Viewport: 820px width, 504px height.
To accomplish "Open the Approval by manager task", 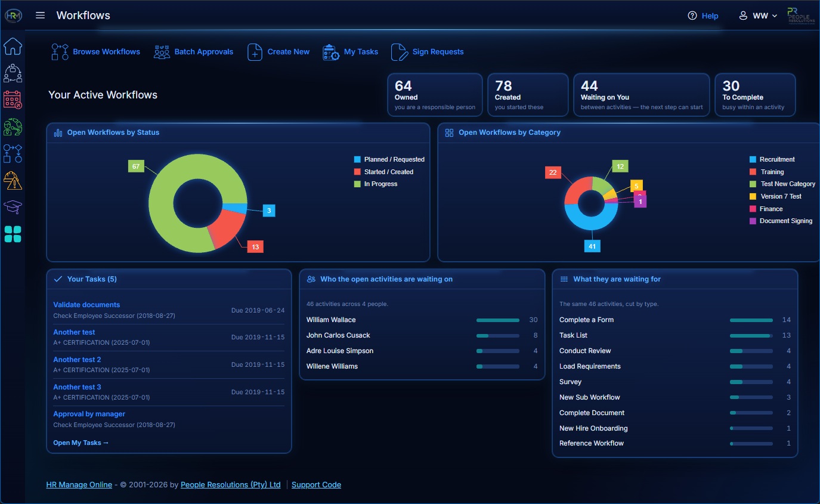I will [x=89, y=414].
